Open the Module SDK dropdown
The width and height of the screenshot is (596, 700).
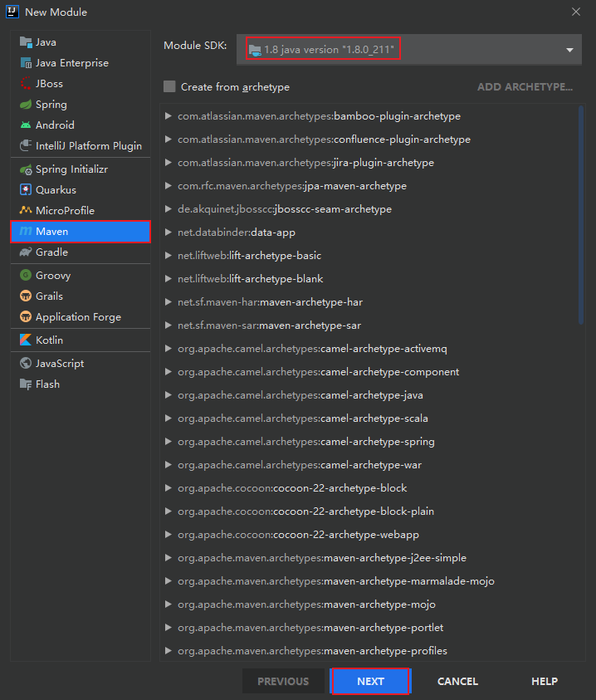(569, 50)
